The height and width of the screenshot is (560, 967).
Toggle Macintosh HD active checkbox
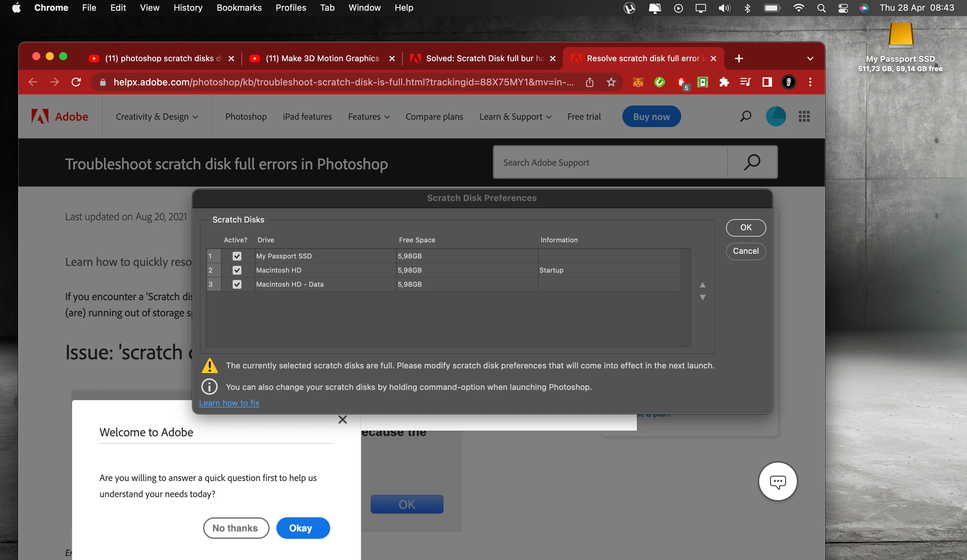[237, 270]
